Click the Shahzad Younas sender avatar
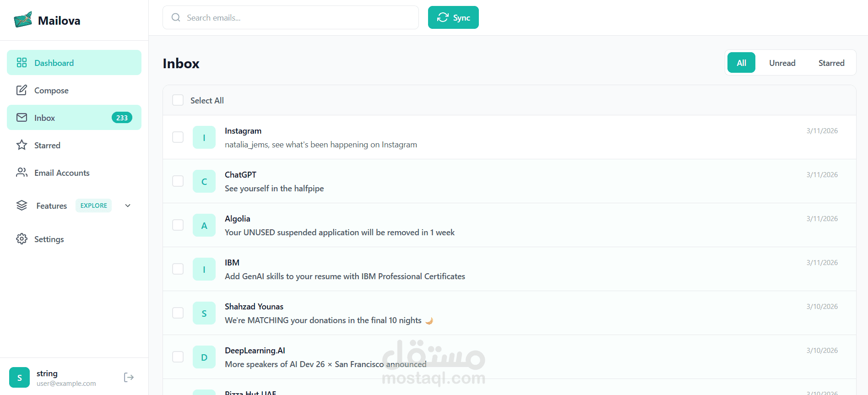868x395 pixels. coord(204,313)
